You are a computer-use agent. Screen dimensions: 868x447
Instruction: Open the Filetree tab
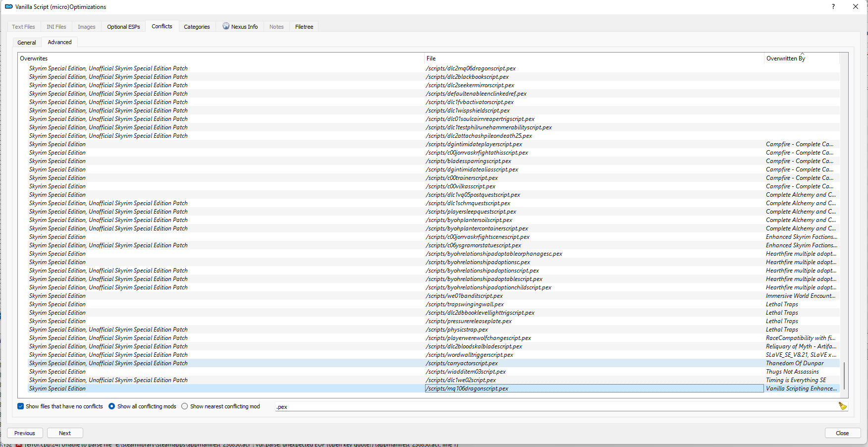[304, 27]
